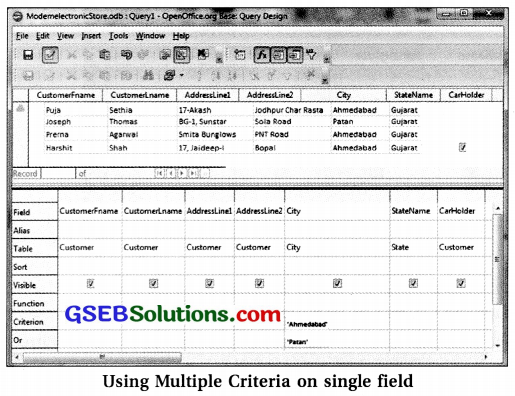Expand the first toolbar overflow arrow
Screen dimensions: 515x396
pyautogui.click(x=219, y=60)
